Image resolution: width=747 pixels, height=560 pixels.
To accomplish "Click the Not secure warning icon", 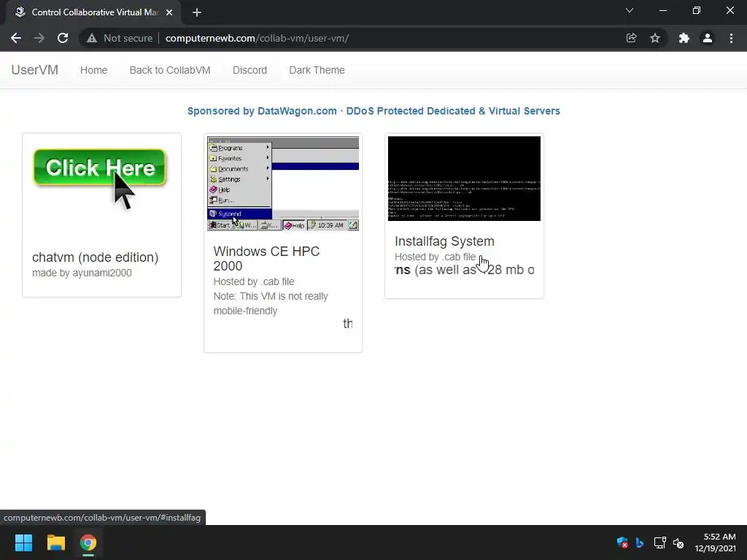I will (92, 38).
